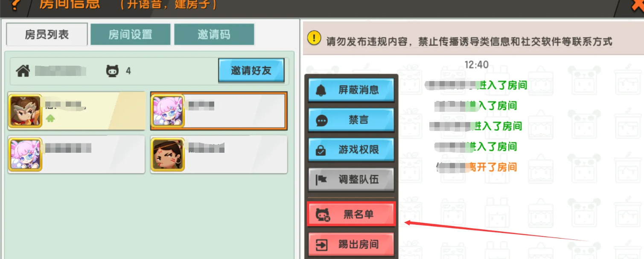Viewport: 644px width, 259px height.
Task: Click the pink-haired avatar in highlighted card
Action: coord(168,111)
